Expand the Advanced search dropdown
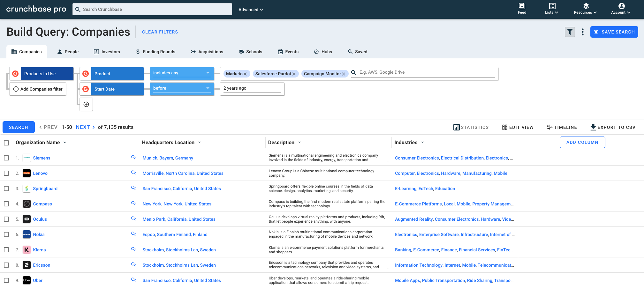This screenshot has width=644, height=289. pos(251,10)
